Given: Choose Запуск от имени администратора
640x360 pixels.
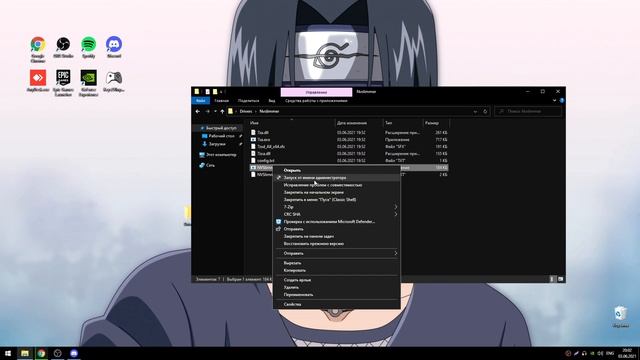Looking at the screenshot, I should point(337,178).
